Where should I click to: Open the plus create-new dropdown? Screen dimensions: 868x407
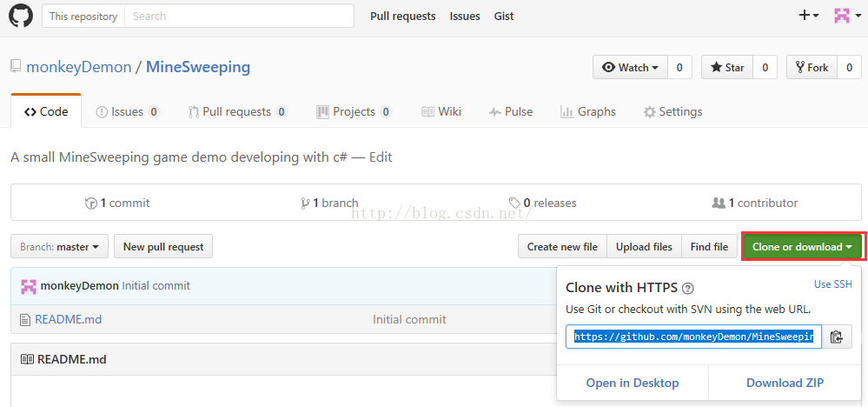(x=809, y=16)
